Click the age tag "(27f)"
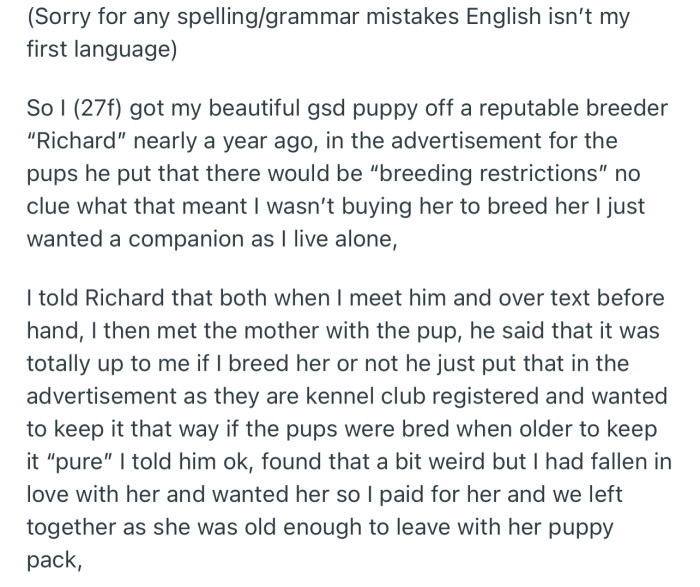 tap(95, 109)
